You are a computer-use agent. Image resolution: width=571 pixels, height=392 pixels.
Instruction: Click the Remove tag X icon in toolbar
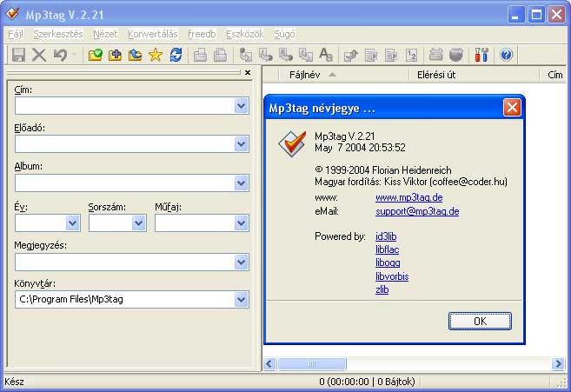(39, 55)
